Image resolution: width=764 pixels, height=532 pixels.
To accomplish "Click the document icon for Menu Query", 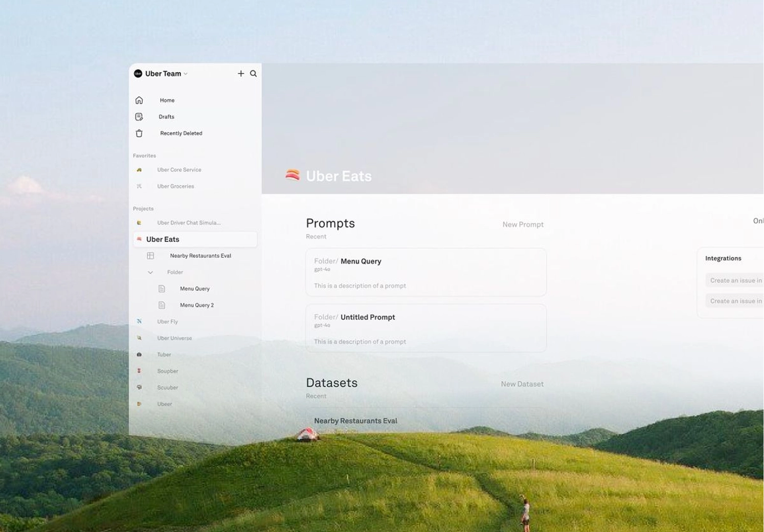I will point(162,289).
